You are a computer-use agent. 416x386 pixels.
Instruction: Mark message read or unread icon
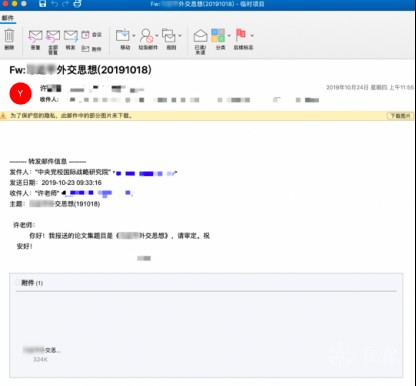coord(200,36)
